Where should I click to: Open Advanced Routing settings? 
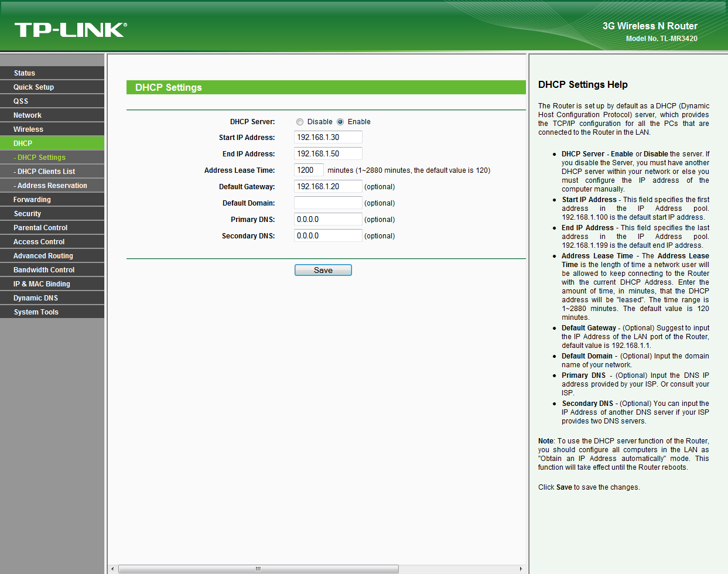click(52, 256)
